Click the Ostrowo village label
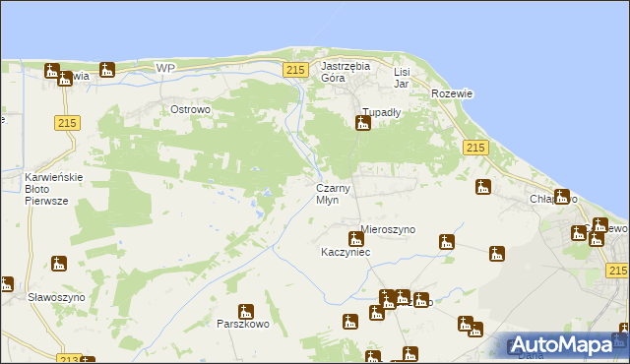This screenshot has height=364, width=630. (190, 109)
